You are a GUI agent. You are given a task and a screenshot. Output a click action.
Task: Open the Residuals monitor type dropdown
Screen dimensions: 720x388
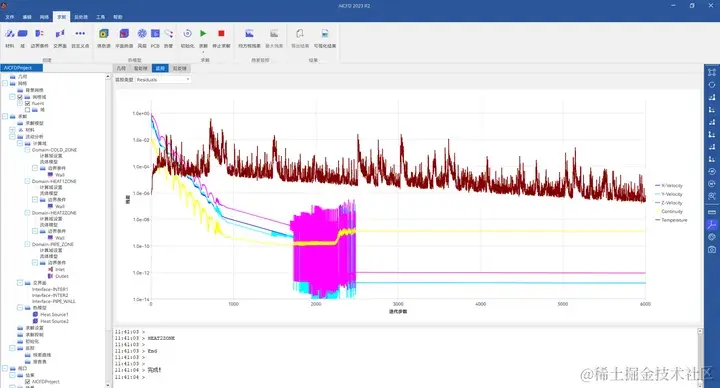[x=163, y=80]
